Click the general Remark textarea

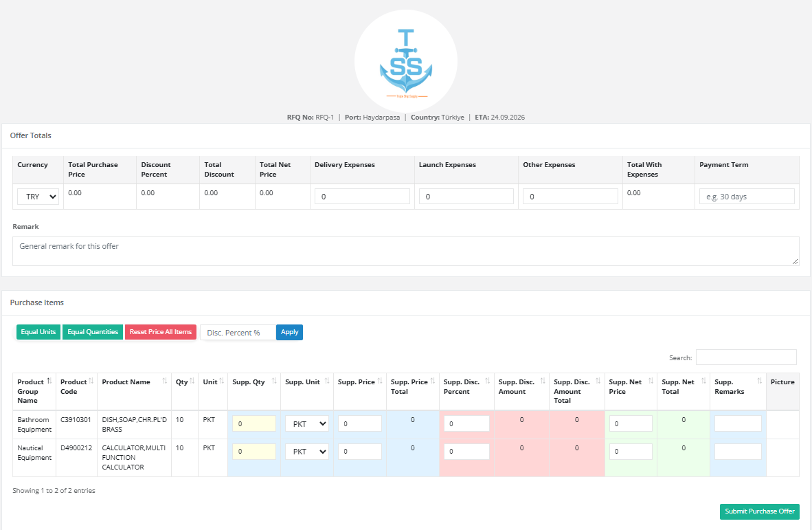point(405,252)
